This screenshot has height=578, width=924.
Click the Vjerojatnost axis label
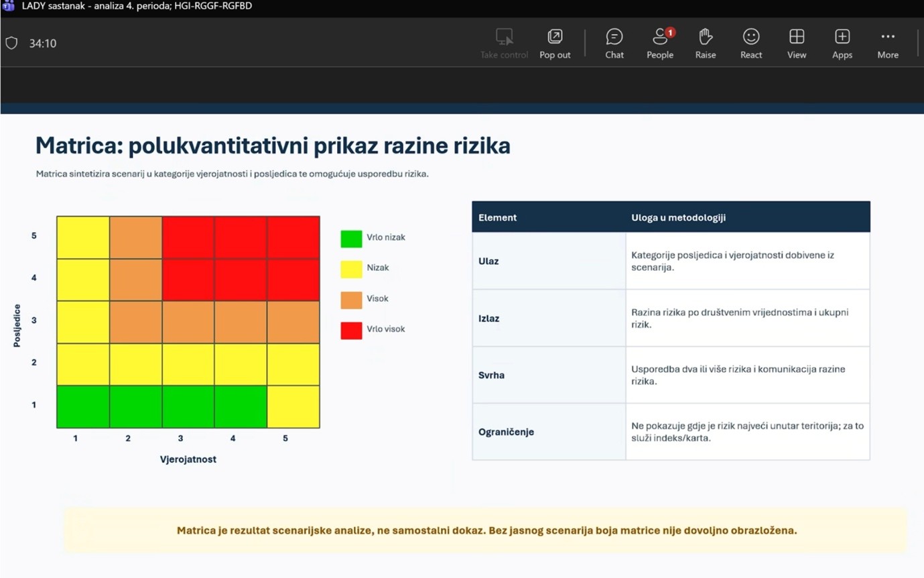tap(188, 459)
